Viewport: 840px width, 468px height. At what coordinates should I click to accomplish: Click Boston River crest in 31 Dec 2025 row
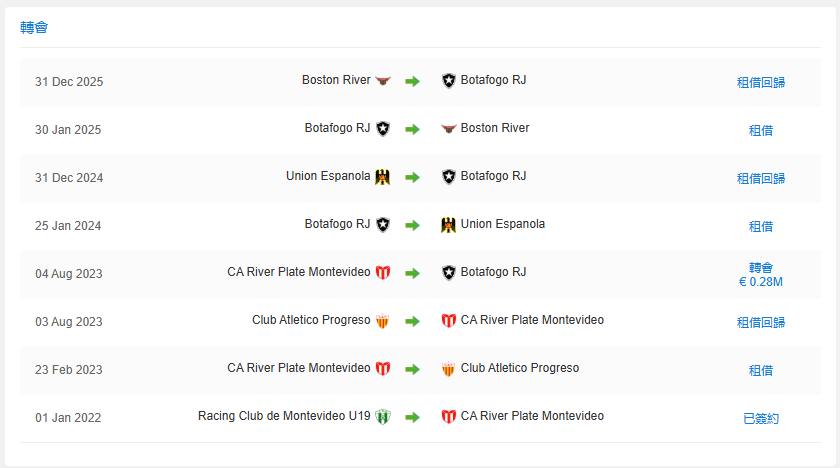[x=383, y=81]
